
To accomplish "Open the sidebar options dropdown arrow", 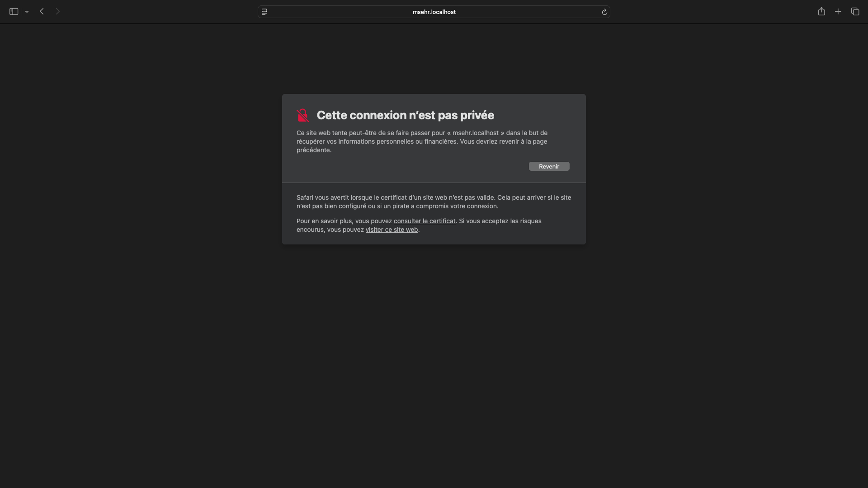I will (x=27, y=12).
